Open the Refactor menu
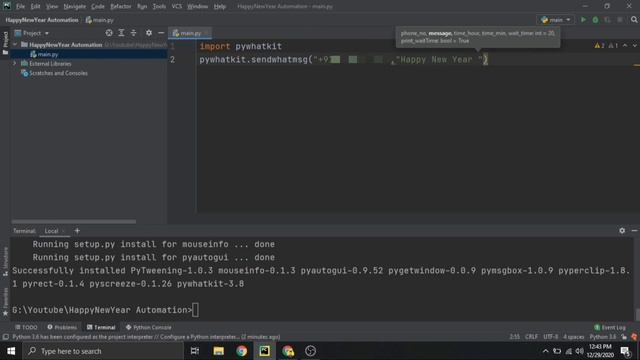640x360 pixels. coord(121,7)
